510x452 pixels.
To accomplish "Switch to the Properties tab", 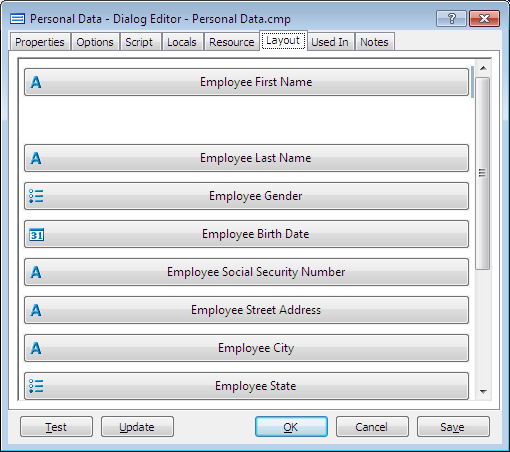I will coord(40,42).
